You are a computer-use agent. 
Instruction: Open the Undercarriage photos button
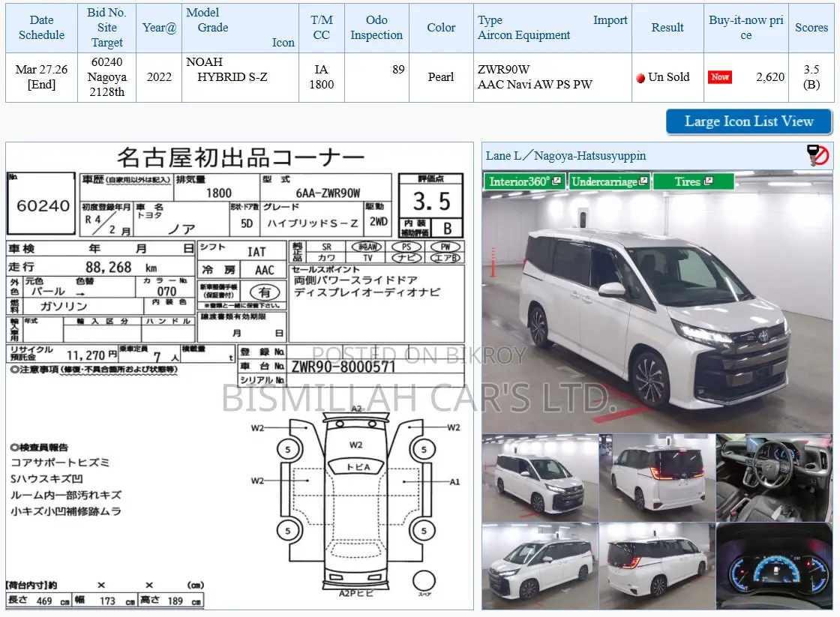click(610, 181)
